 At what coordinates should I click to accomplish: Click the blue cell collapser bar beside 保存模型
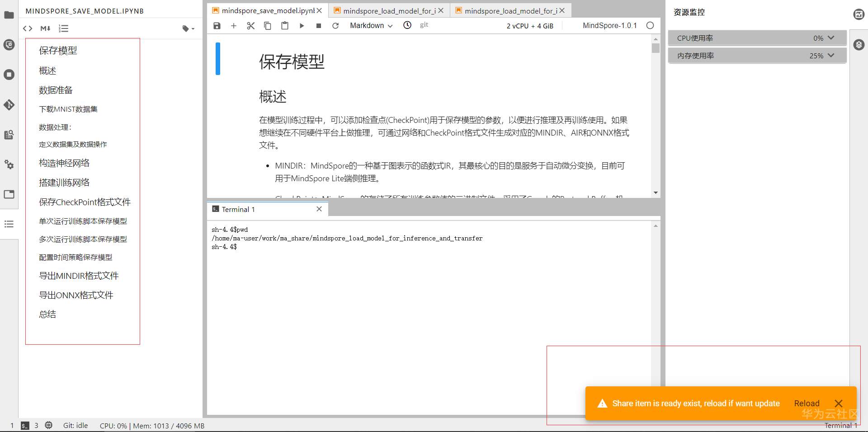click(x=218, y=59)
